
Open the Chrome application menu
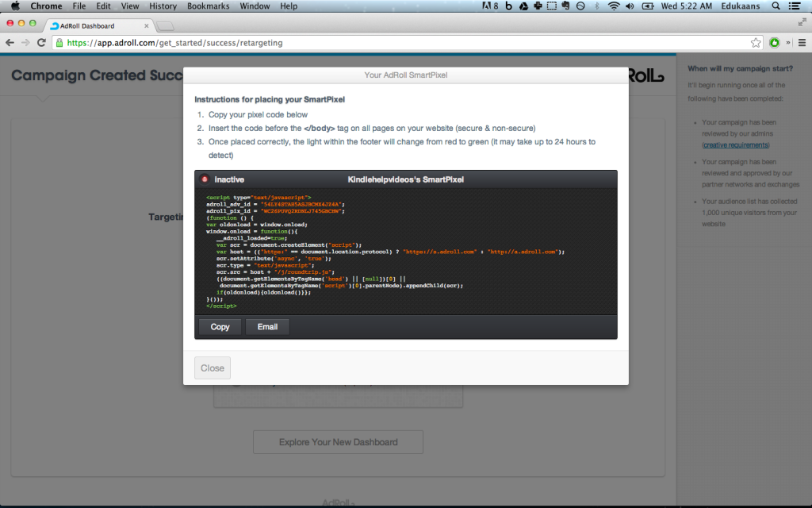(46, 6)
